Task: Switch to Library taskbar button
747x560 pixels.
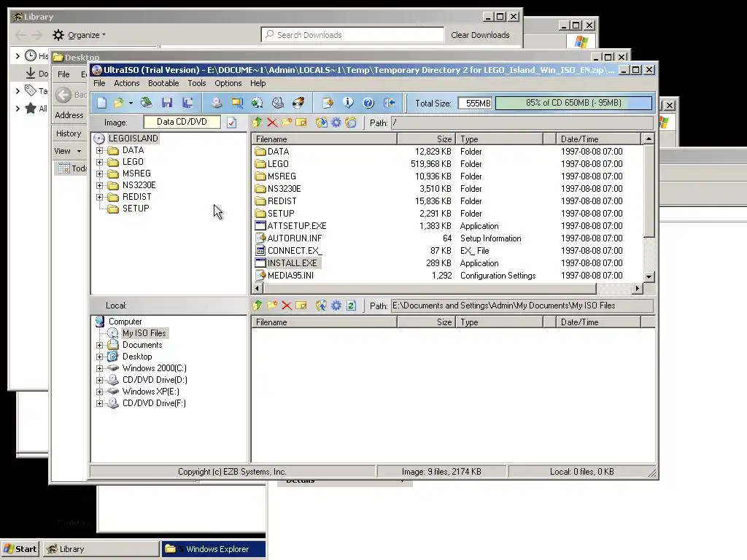Action: (101, 549)
